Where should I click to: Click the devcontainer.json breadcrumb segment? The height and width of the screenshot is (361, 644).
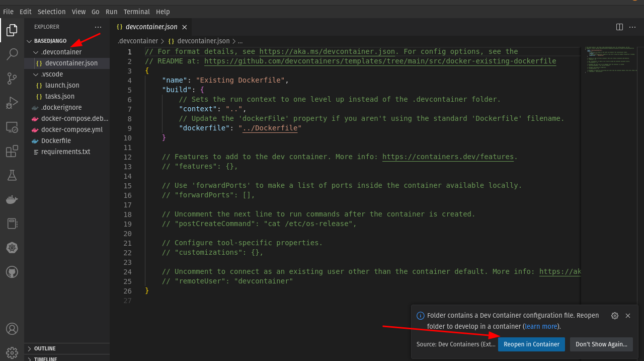click(x=199, y=41)
